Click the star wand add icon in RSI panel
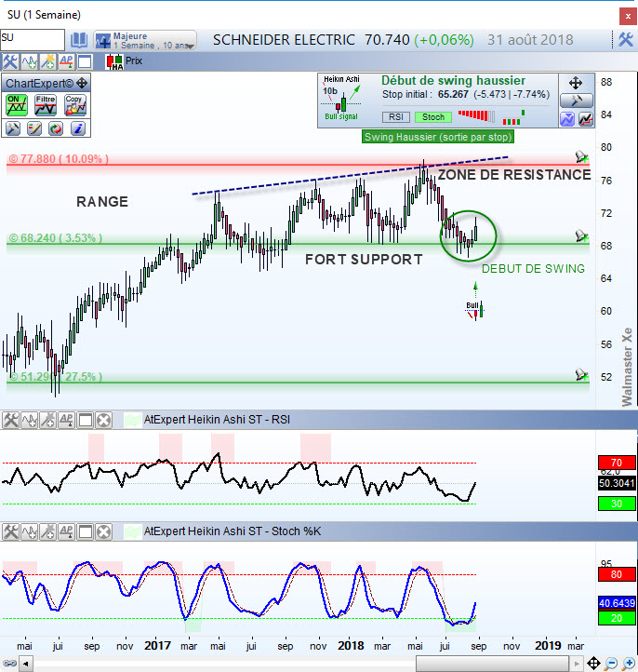Image resolution: width=638 pixels, height=672 pixels. (x=48, y=421)
